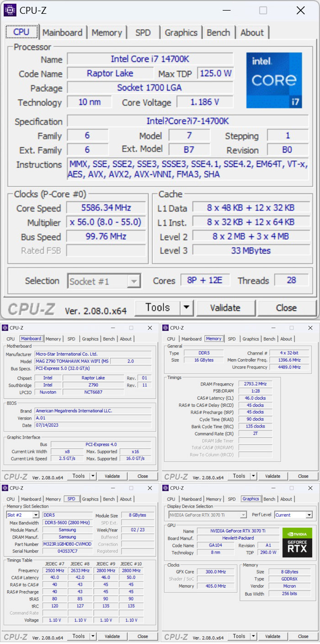Click the Close button at the bottom of the SPD window
Image resolution: width=320 pixels, height=644 pixels.
point(143,636)
